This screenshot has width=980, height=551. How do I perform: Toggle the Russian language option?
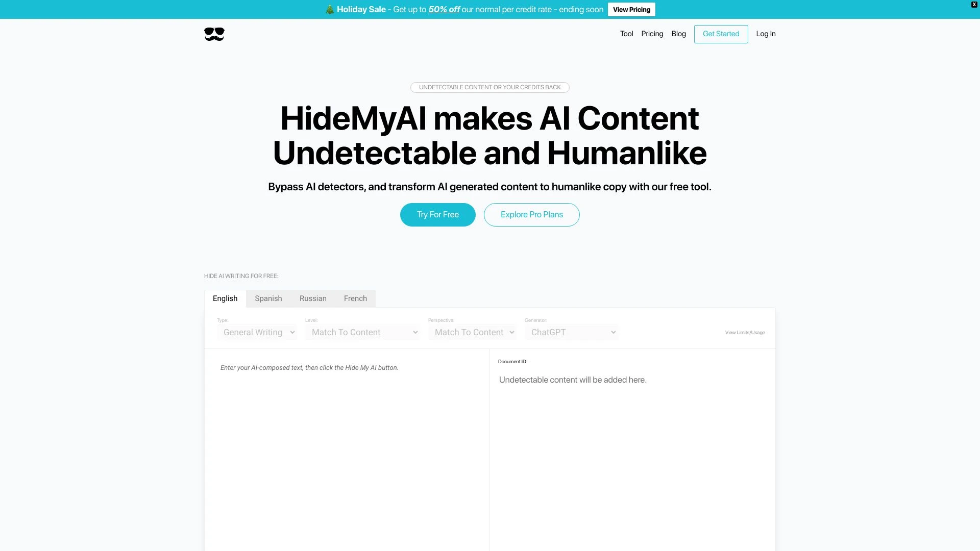click(x=313, y=298)
